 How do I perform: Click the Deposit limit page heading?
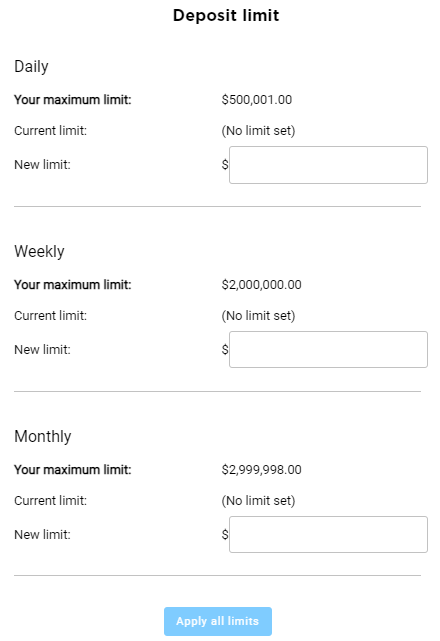226,16
